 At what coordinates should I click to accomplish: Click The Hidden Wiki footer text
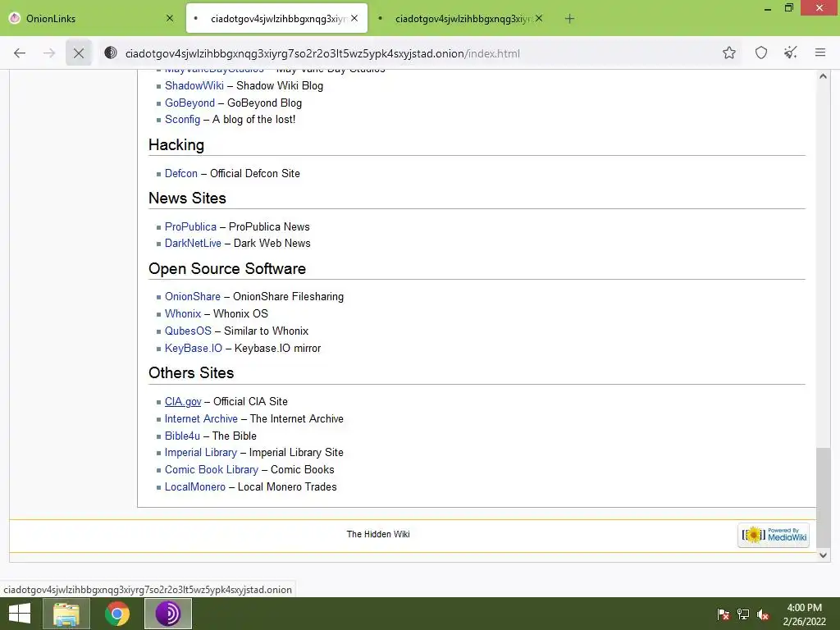[x=378, y=534]
